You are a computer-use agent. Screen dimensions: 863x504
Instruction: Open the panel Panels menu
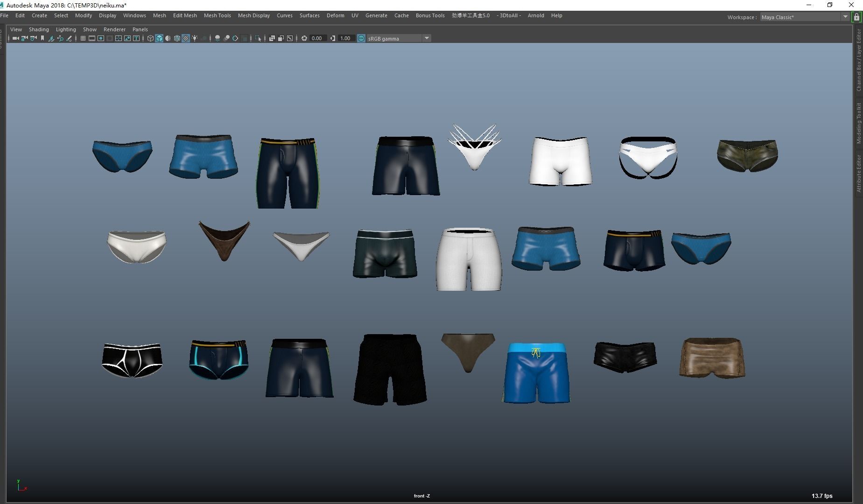[140, 29]
